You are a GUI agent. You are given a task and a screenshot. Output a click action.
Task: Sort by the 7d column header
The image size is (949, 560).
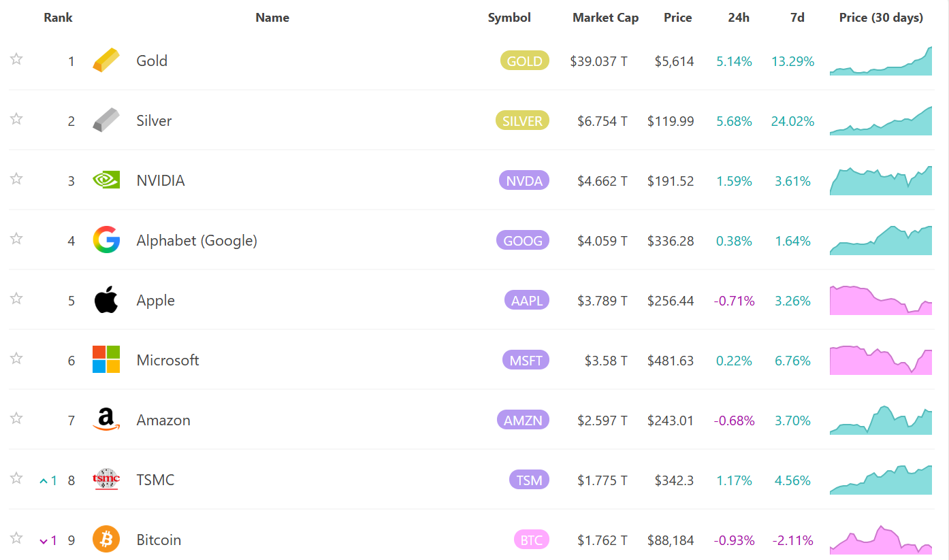pyautogui.click(x=797, y=18)
